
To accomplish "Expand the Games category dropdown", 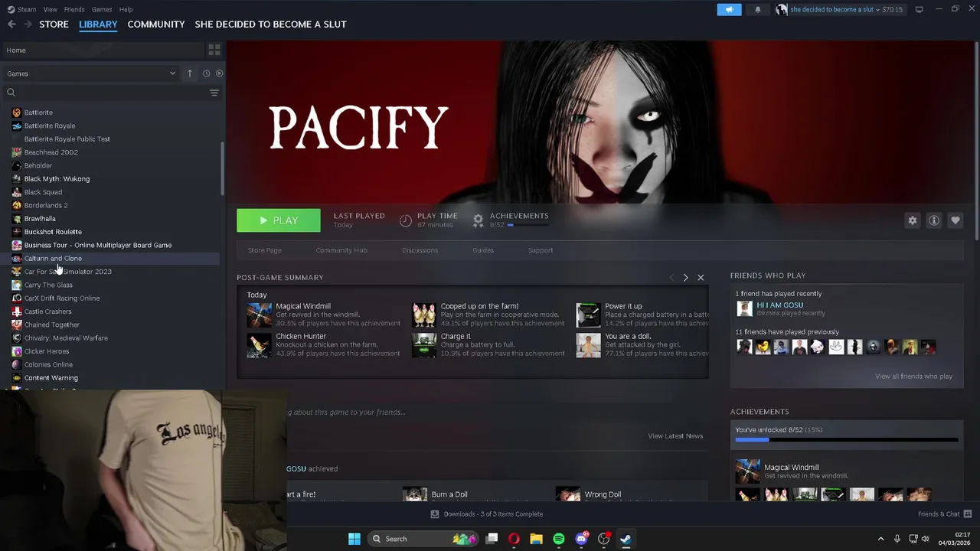I will [x=91, y=73].
